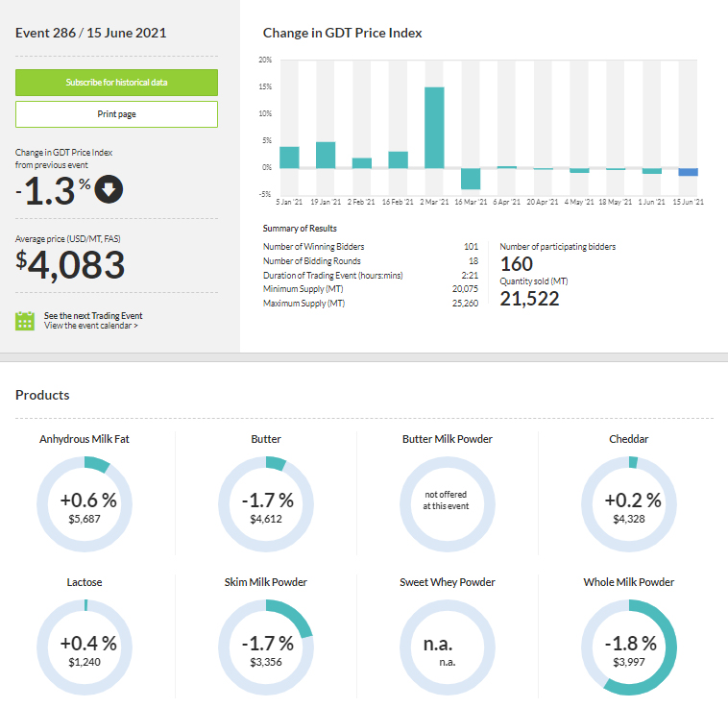This screenshot has height=708, width=728.
Task: Click the Anhydrous Milk Fat product title
Action: (85, 439)
